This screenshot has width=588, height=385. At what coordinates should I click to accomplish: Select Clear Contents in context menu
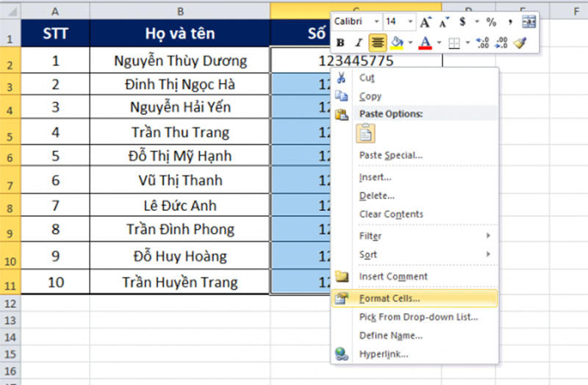[415, 214]
